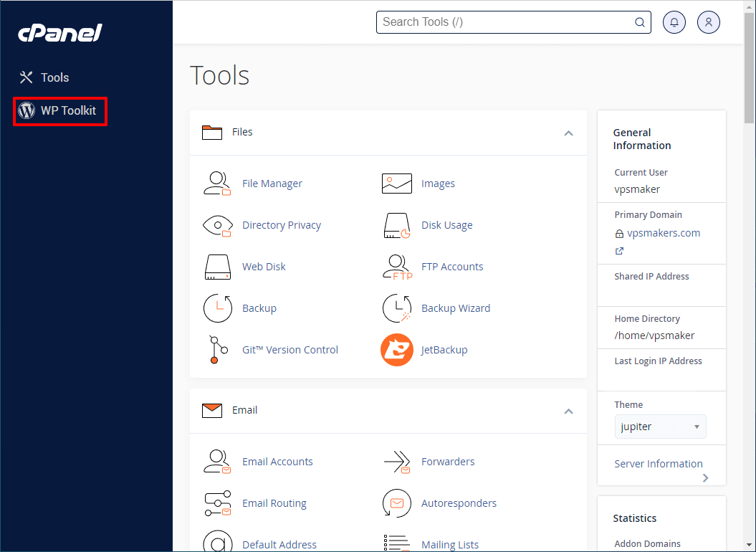Open the Theme jupiter dropdown
The image size is (756, 552).
[660, 427]
